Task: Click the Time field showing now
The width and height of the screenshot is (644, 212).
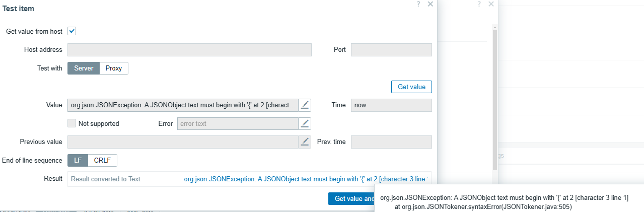Action: [391, 105]
